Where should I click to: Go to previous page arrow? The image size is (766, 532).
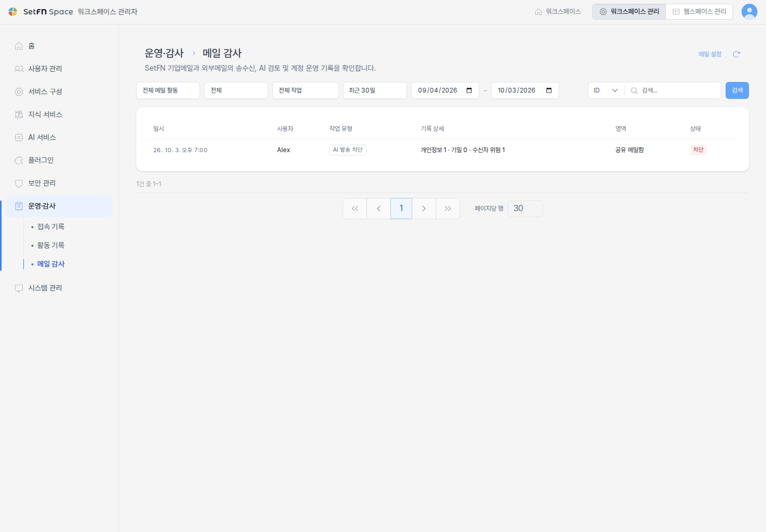(x=379, y=209)
